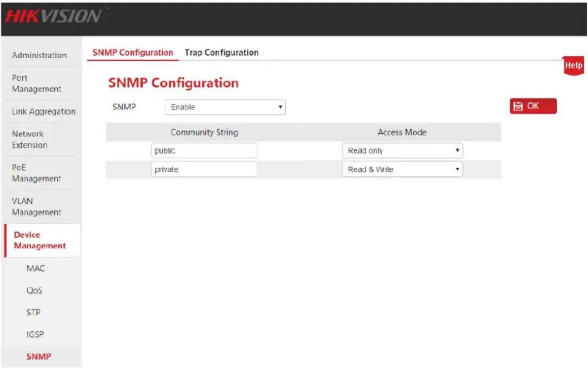
Task: Switch to the Trap Configuration tab
Action: click(x=222, y=53)
